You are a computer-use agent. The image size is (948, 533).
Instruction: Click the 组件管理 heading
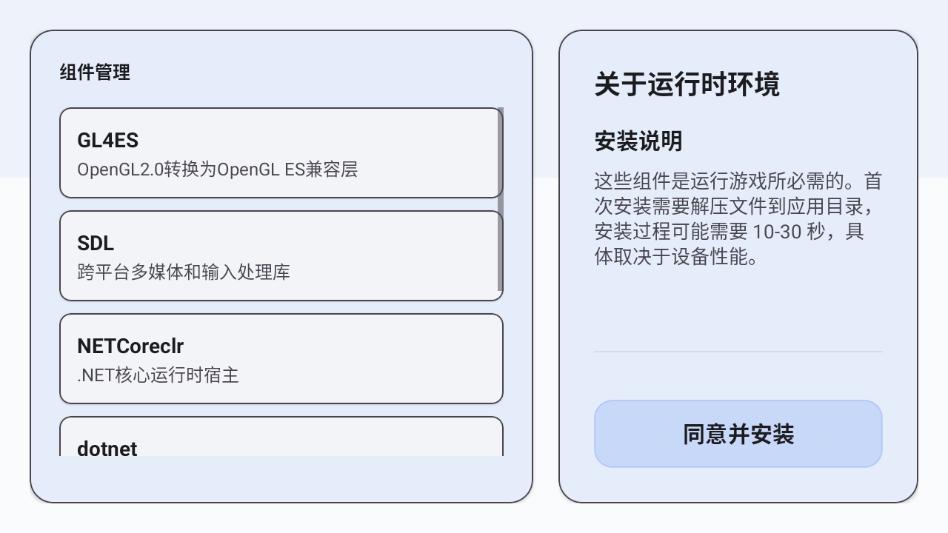(x=95, y=73)
